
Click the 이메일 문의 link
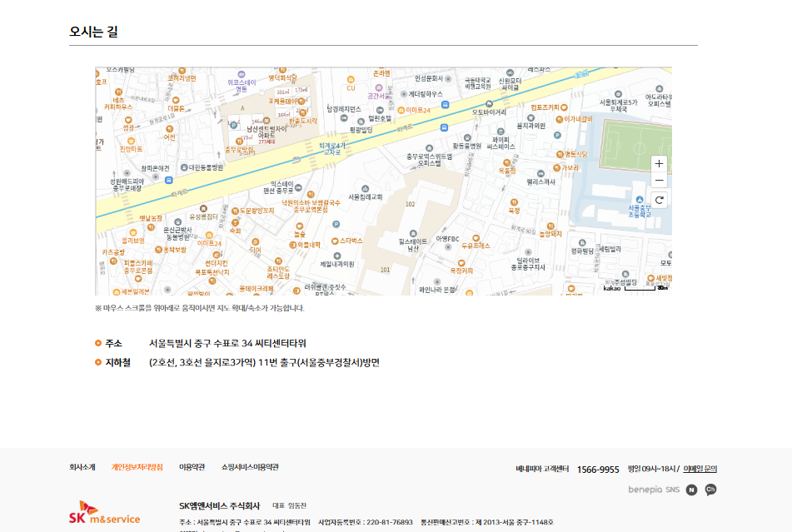[700, 469]
